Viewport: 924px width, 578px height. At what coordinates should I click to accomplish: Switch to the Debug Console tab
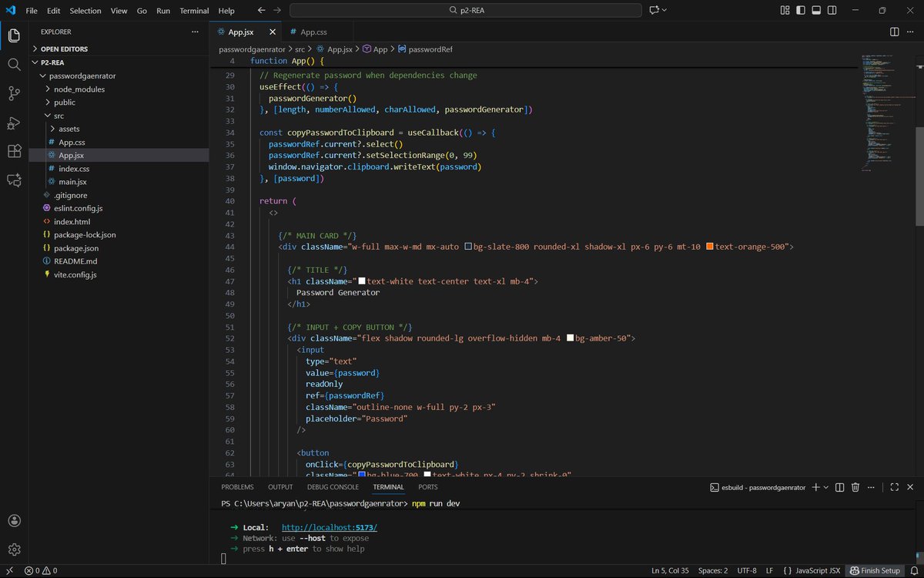click(333, 487)
